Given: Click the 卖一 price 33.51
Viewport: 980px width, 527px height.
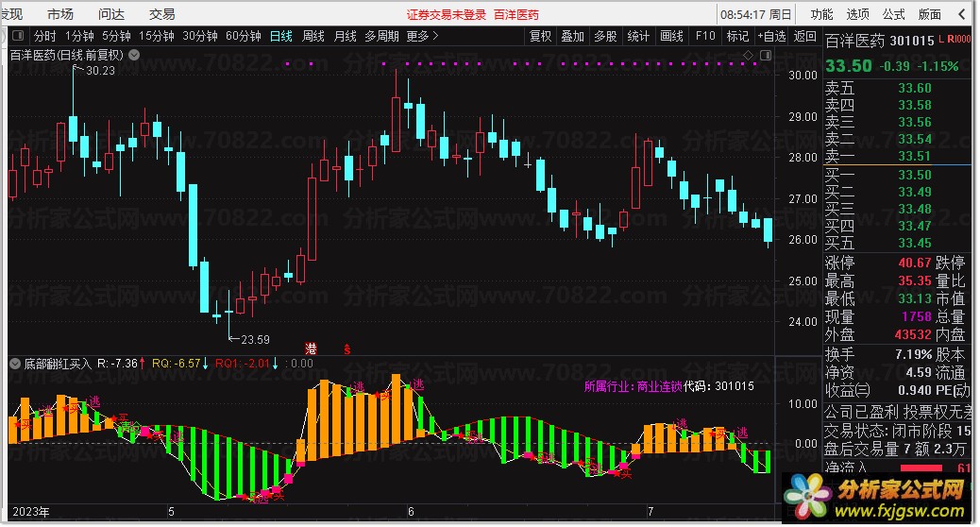Looking at the screenshot, I should [915, 156].
